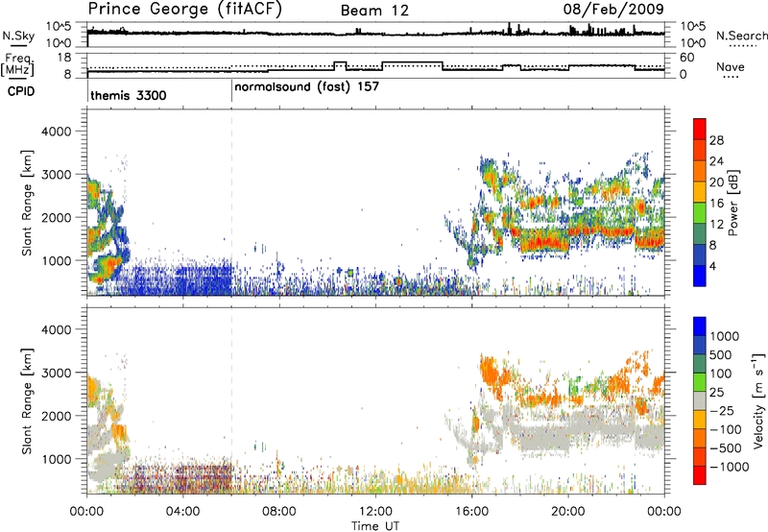Click the '1000' tick of the velocity panel
The image size is (768, 532).
coord(56,459)
